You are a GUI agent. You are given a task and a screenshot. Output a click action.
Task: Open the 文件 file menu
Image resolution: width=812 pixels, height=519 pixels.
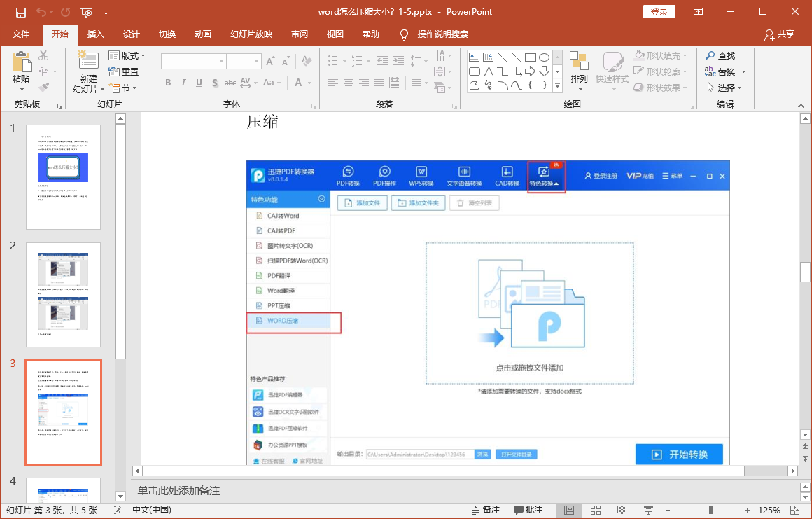[21, 34]
